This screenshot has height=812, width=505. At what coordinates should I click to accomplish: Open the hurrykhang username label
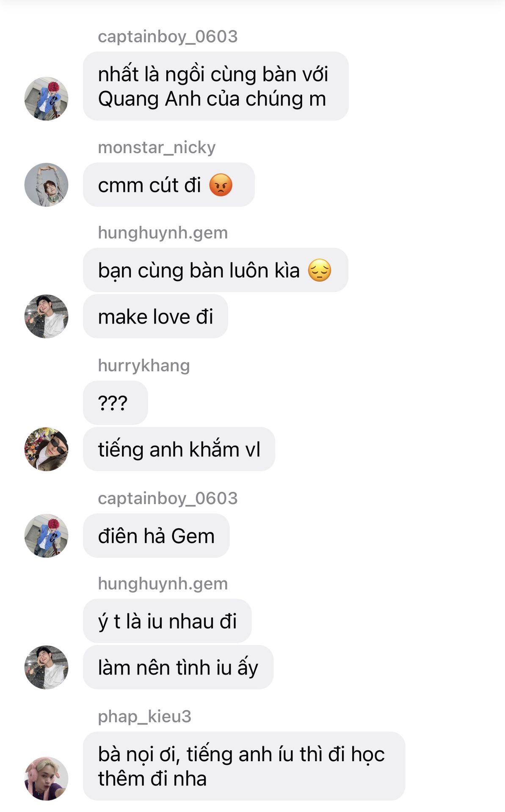(x=144, y=365)
